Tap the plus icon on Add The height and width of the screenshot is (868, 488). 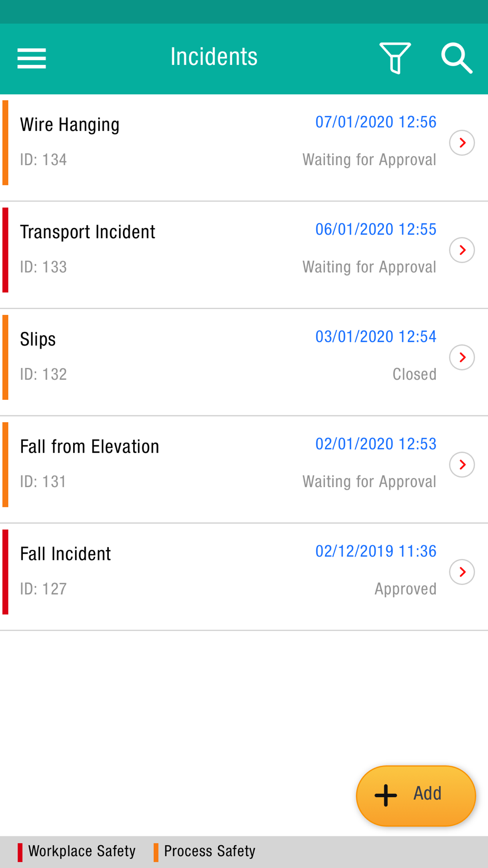click(386, 795)
